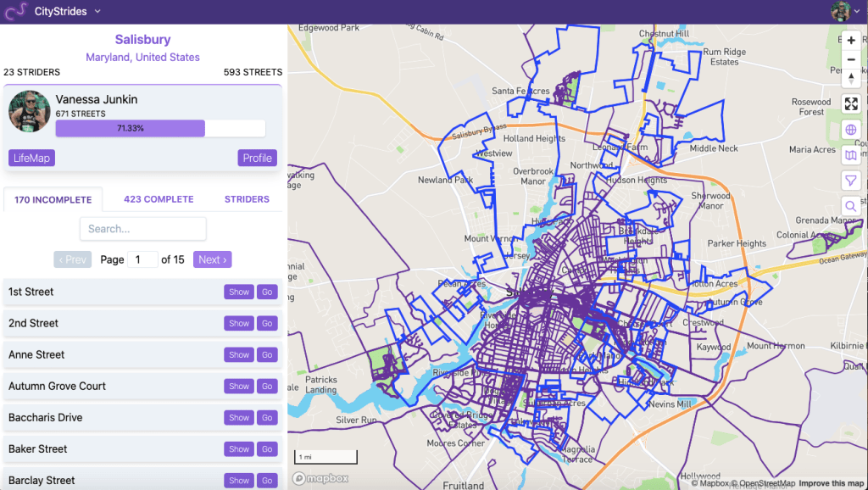Click the filter funnel icon
This screenshot has height=490, width=868.
tap(851, 181)
